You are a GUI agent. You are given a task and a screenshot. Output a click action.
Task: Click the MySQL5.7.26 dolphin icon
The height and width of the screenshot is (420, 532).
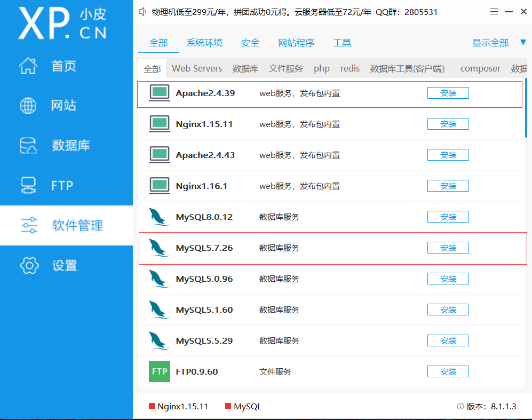[159, 248]
